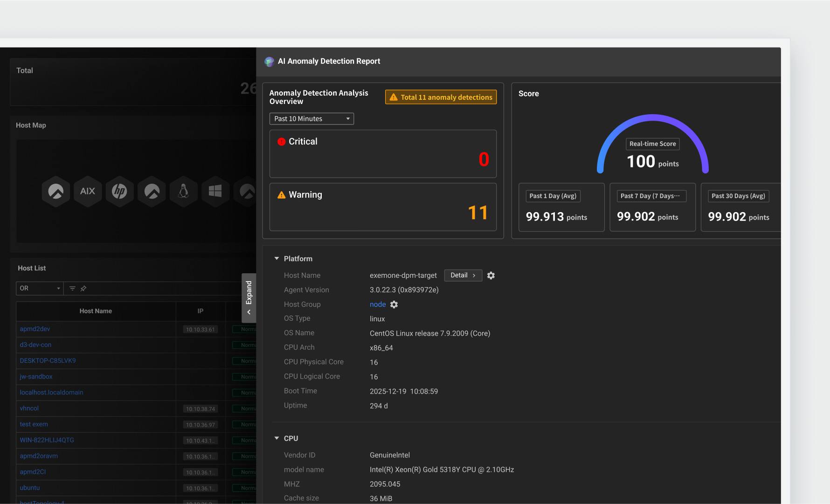Image resolution: width=830 pixels, height=504 pixels.
Task: Click the node host group link
Action: coord(377,304)
